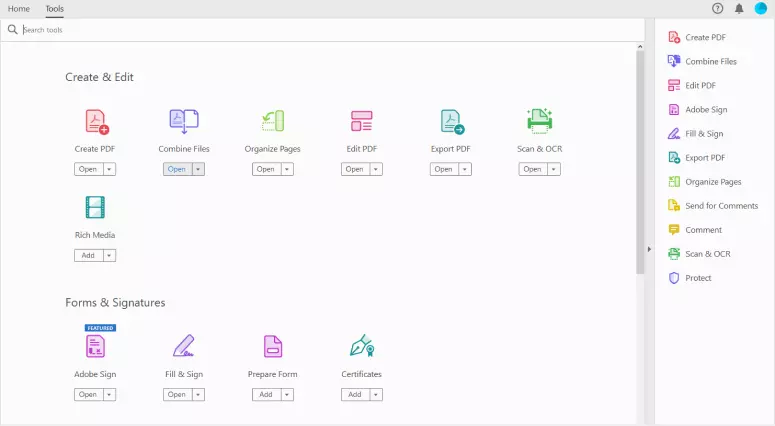Click Open button under Organize Pages
The width and height of the screenshot is (775, 426).
tap(266, 169)
